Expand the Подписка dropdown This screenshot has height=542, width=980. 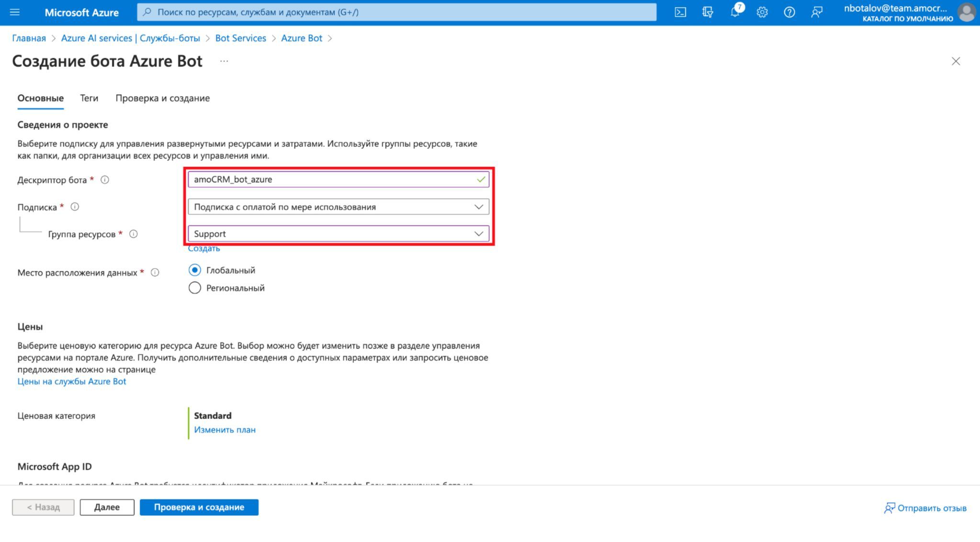338,207
